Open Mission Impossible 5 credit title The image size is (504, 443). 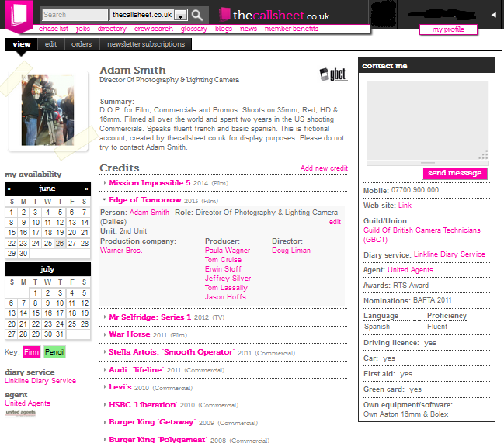click(x=149, y=183)
